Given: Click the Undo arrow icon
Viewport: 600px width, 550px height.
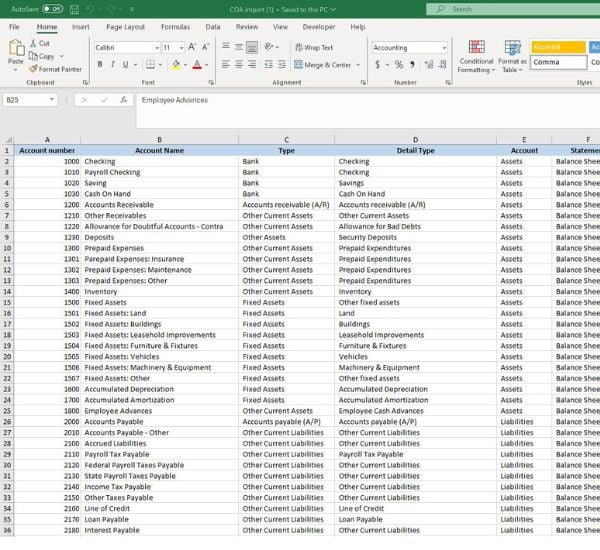Looking at the screenshot, I should point(90,9).
